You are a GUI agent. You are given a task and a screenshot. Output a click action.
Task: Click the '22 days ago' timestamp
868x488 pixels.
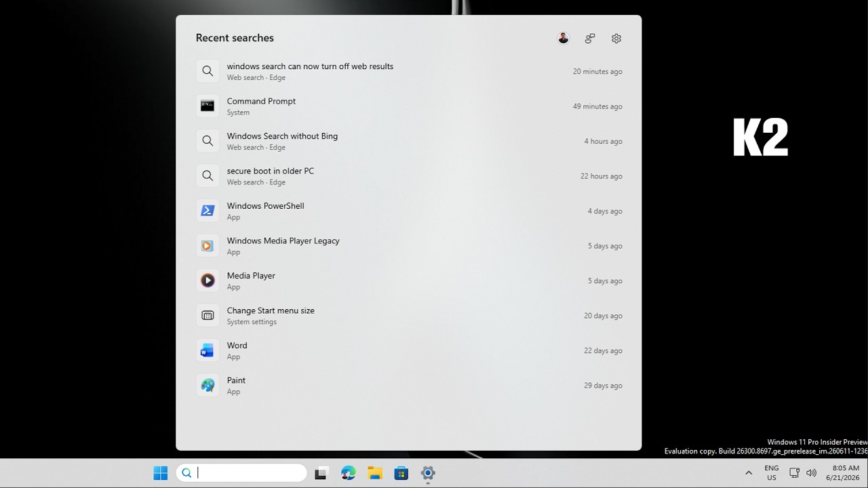[603, 350]
